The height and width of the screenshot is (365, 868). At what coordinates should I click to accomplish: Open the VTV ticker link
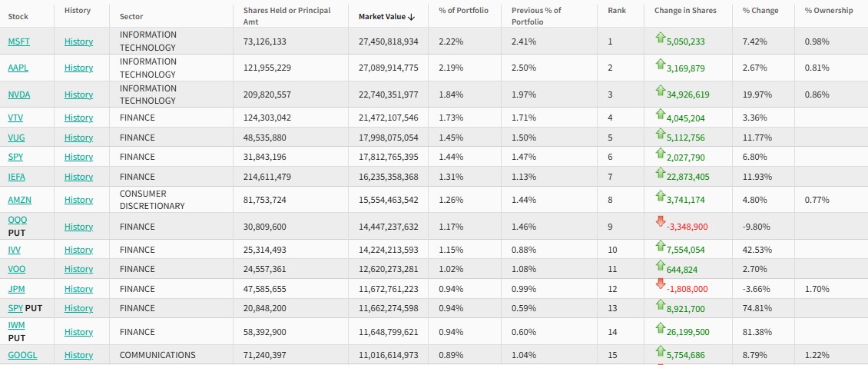(x=15, y=118)
